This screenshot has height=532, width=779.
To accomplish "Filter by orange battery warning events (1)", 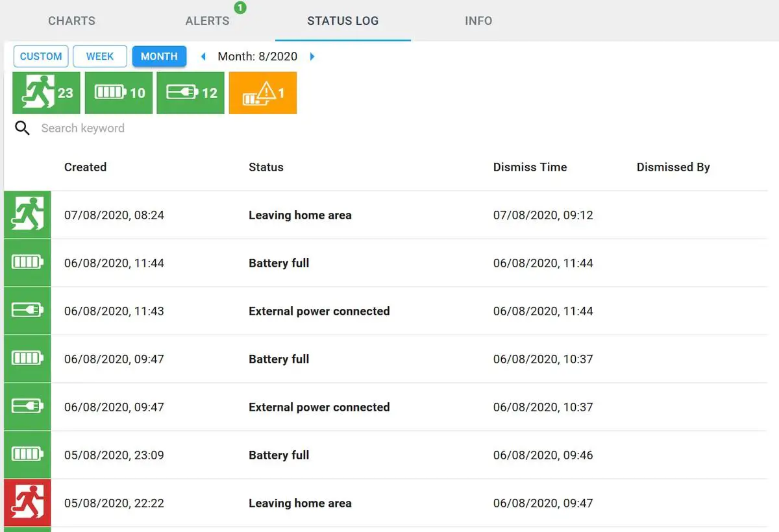I will pos(263,93).
